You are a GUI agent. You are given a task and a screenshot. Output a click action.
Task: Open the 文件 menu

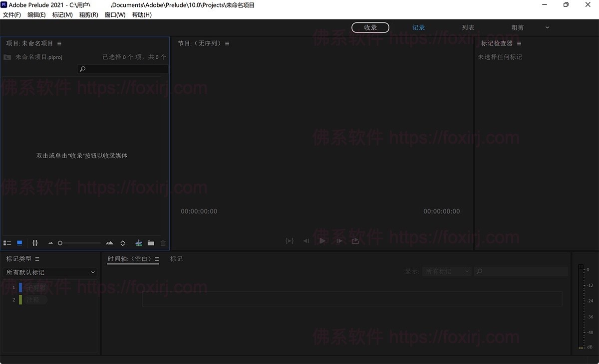click(11, 14)
